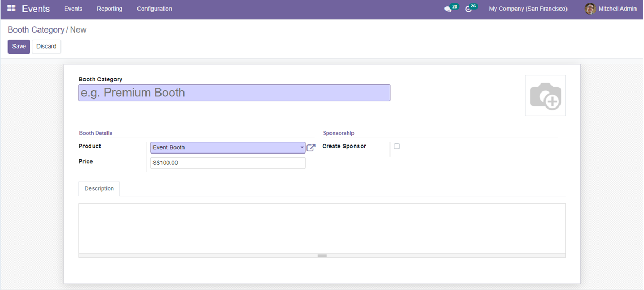Open the conversations chat bubble icon

[x=448, y=9]
